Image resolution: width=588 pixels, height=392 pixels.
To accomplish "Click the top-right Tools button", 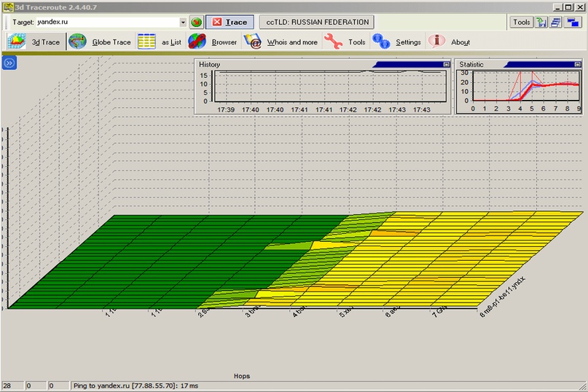I will coord(522,23).
